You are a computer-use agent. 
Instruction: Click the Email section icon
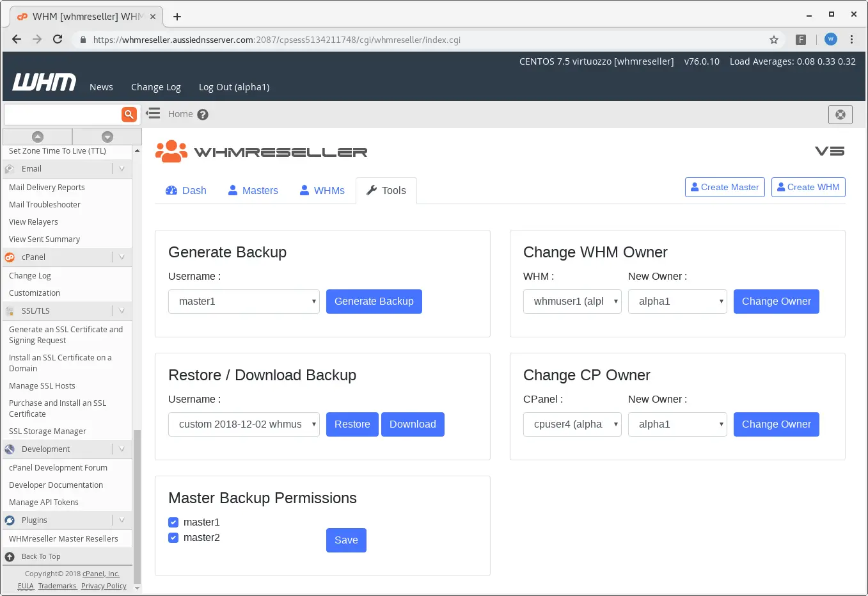click(x=10, y=169)
